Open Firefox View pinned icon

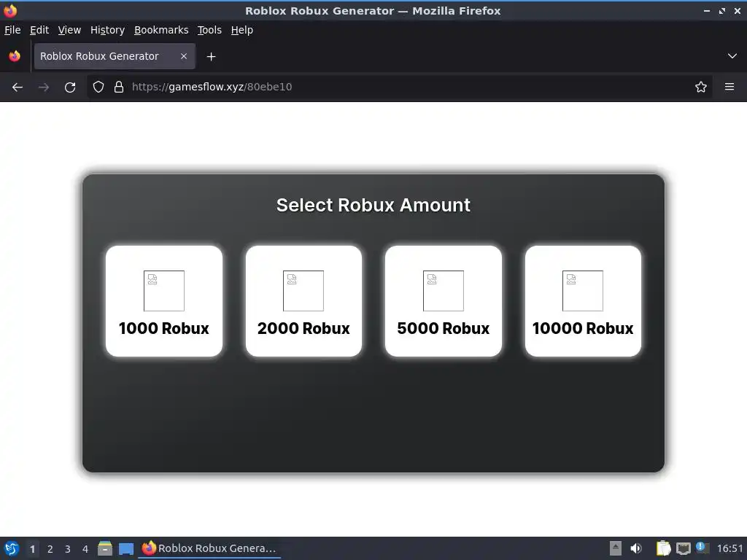click(x=15, y=56)
